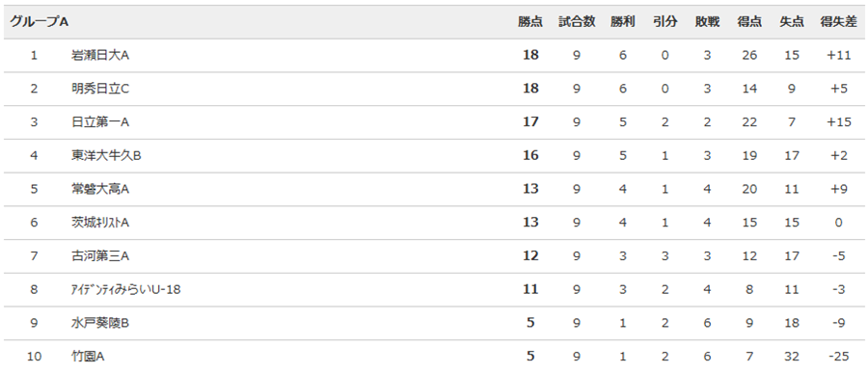Select the 試合数 column header
Image resolution: width=868 pixels, height=373 pixels.
tap(577, 22)
